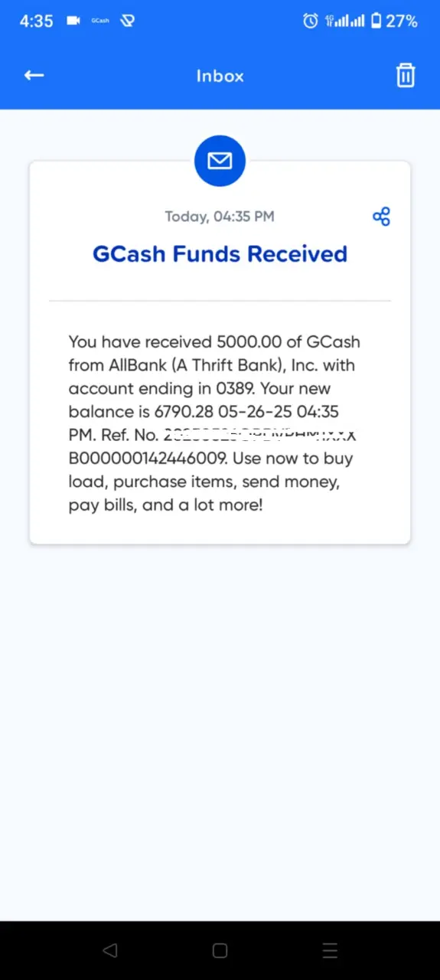This screenshot has height=980, width=440.
Task: Open recent apps from the navigation bar
Action: [x=330, y=950]
